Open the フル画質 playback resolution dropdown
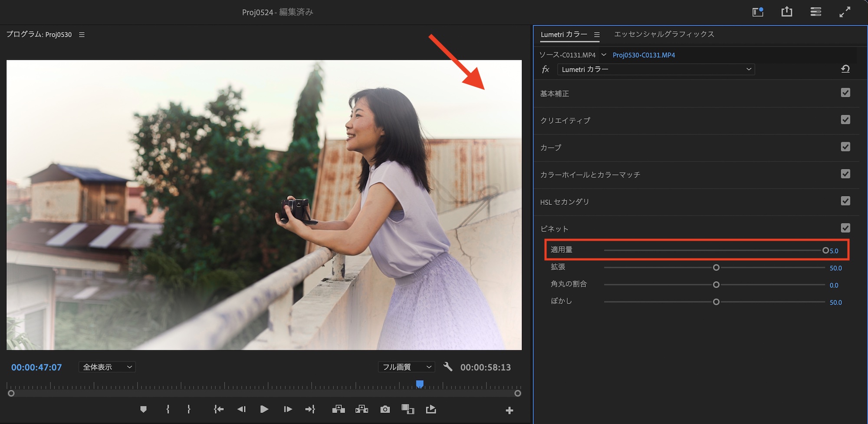Screen dimensions: 868x424 click(406, 367)
